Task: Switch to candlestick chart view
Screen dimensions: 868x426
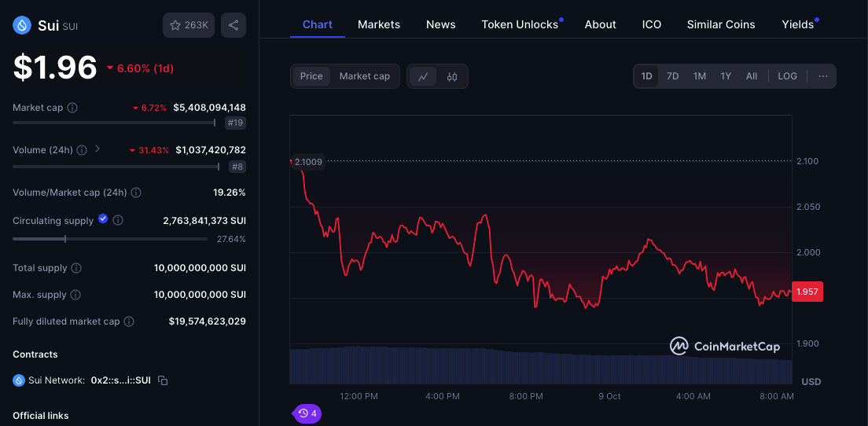Action: [452, 76]
